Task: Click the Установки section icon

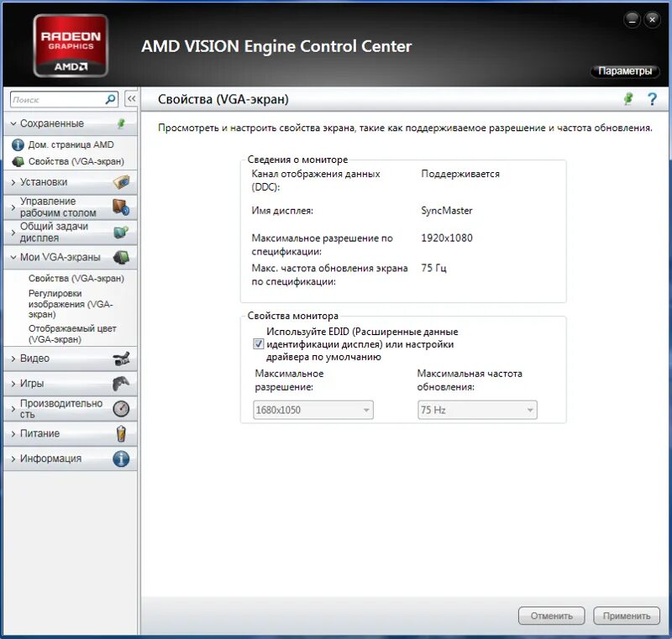Action: point(121,182)
